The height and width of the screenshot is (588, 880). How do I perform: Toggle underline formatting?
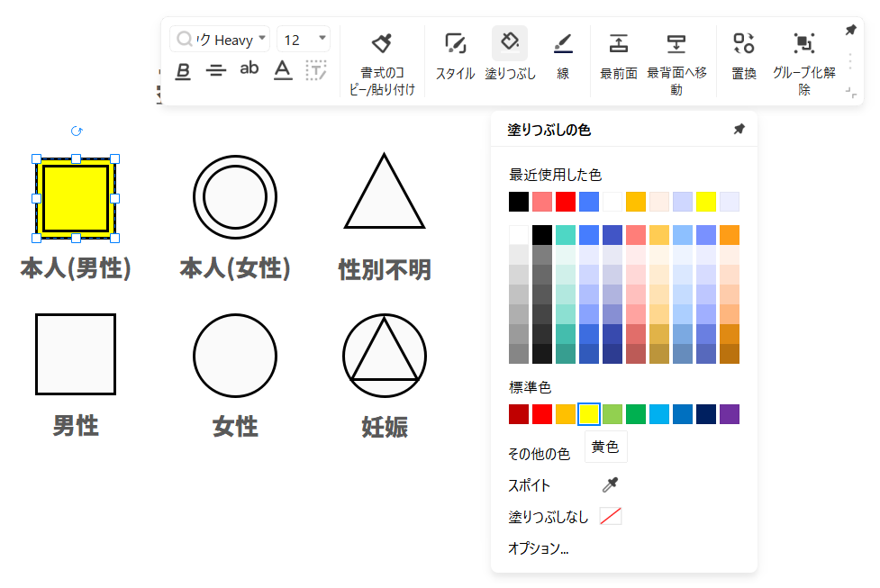point(283,69)
